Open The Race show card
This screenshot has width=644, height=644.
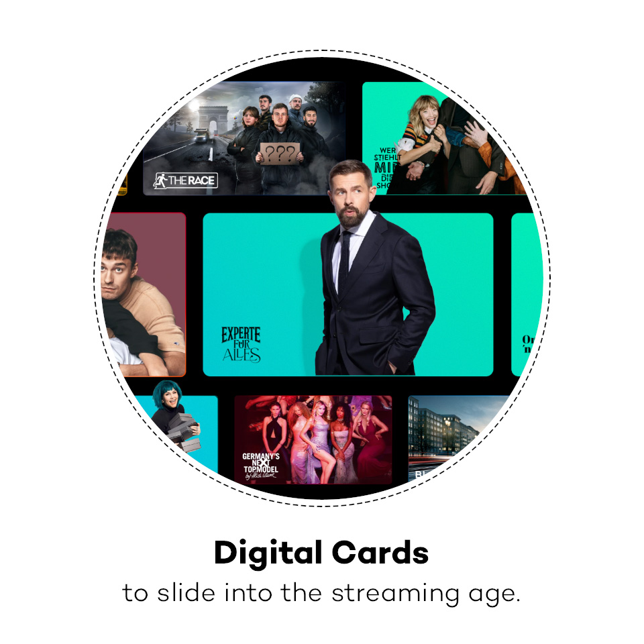(244, 138)
